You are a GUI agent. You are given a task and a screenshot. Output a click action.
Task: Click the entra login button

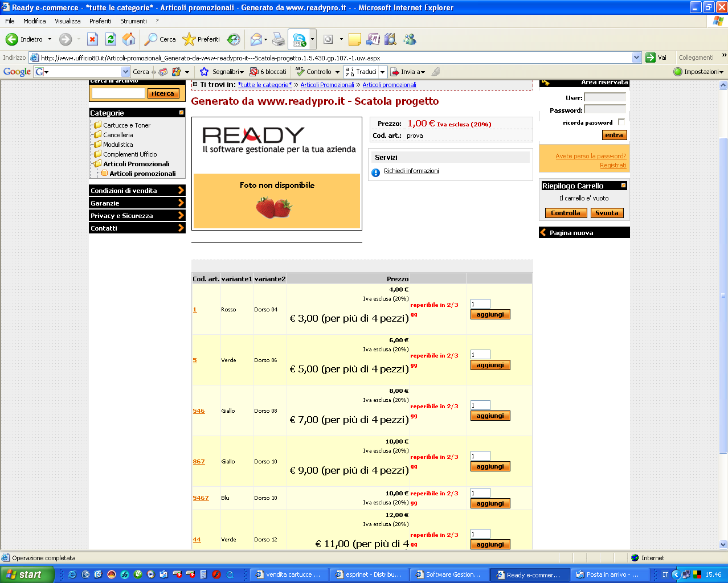click(x=614, y=135)
